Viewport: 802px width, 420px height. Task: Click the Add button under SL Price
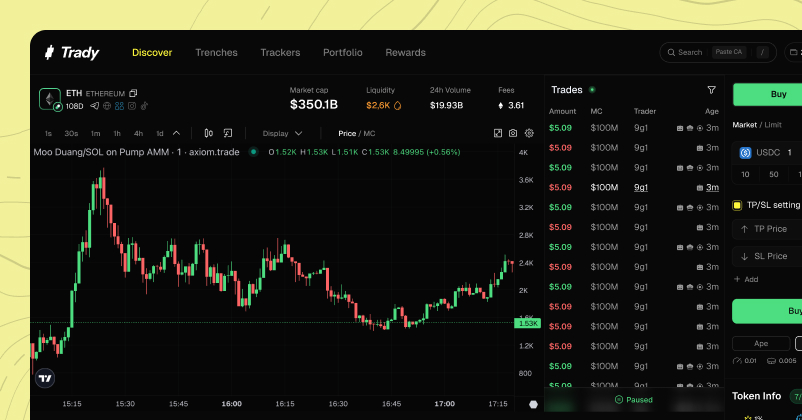click(x=746, y=279)
